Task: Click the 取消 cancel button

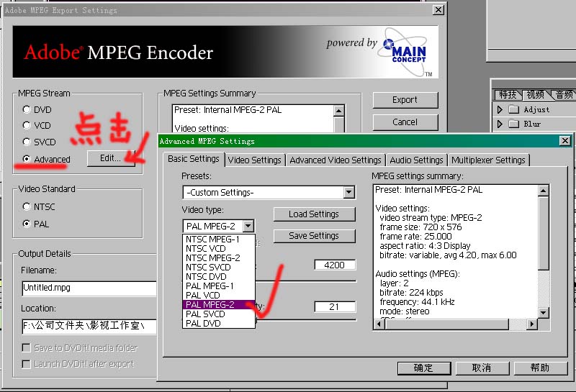Action: pyautogui.click(x=482, y=368)
